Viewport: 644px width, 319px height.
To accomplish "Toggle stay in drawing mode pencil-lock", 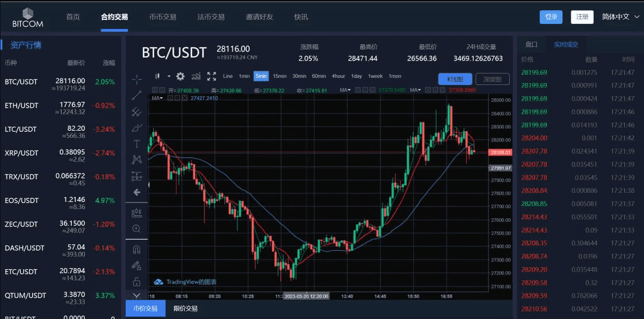I will pyautogui.click(x=136, y=265).
